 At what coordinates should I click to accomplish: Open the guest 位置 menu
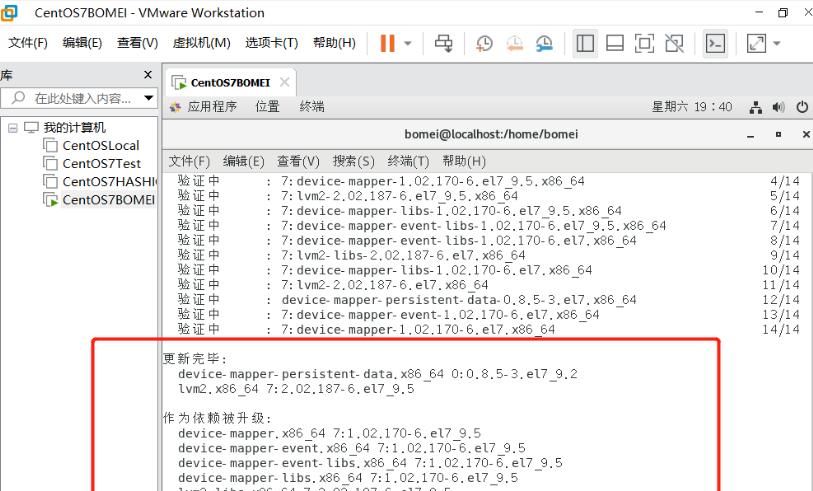[x=268, y=107]
